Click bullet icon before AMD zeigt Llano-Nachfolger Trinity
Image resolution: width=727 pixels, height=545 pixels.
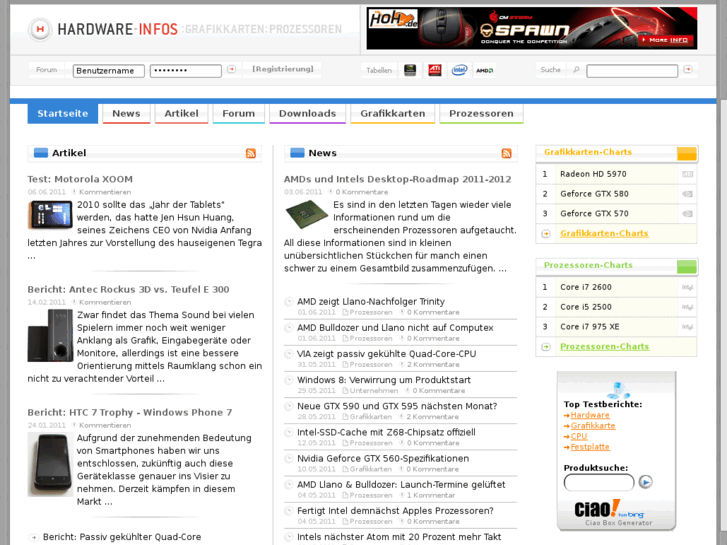(289, 301)
